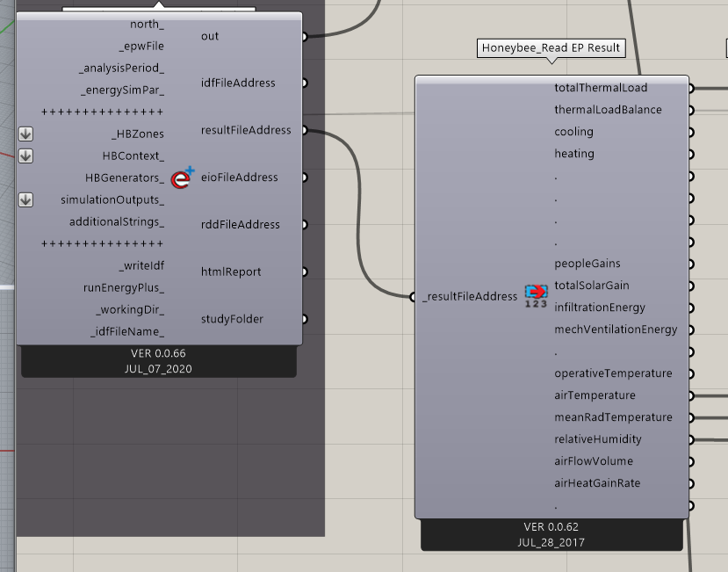Click the output grip next to peopleGains
Screen dimensions: 728x572
(x=691, y=264)
